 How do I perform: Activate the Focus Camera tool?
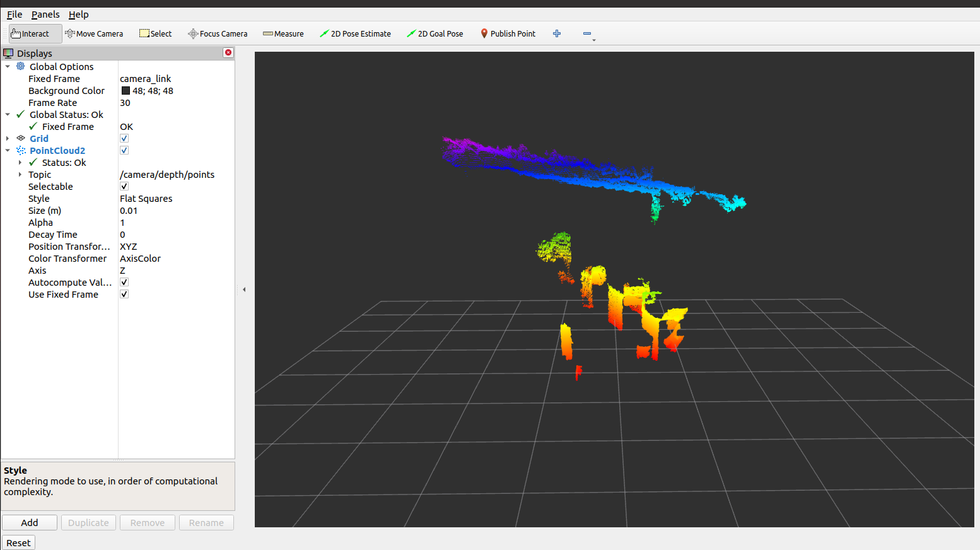pos(218,33)
